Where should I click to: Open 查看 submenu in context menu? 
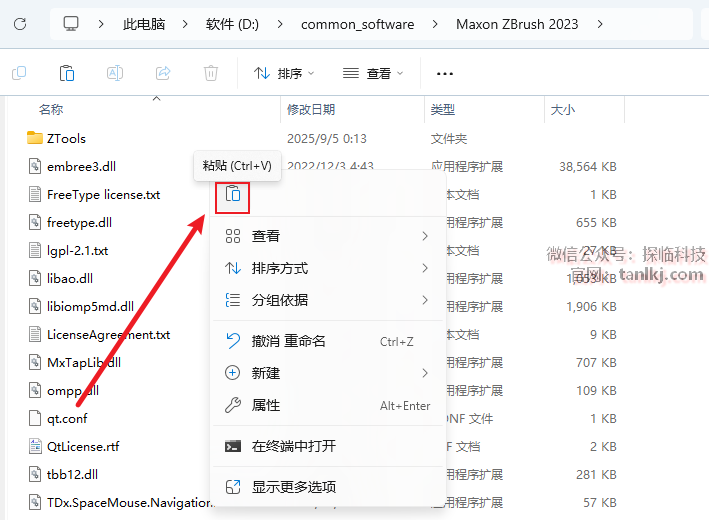coord(327,236)
